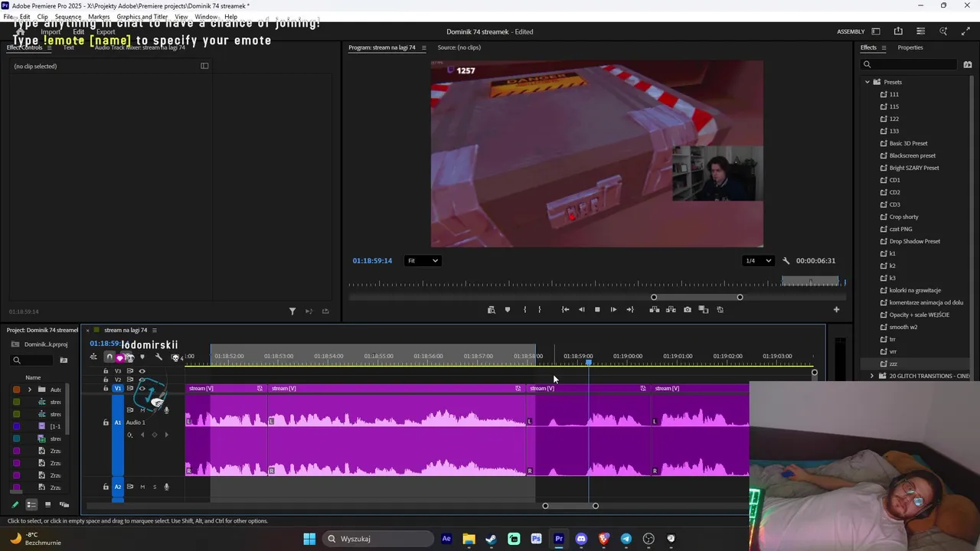Select the smooth w2 preset
Screen dimensions: 980x551
pyautogui.click(x=903, y=327)
